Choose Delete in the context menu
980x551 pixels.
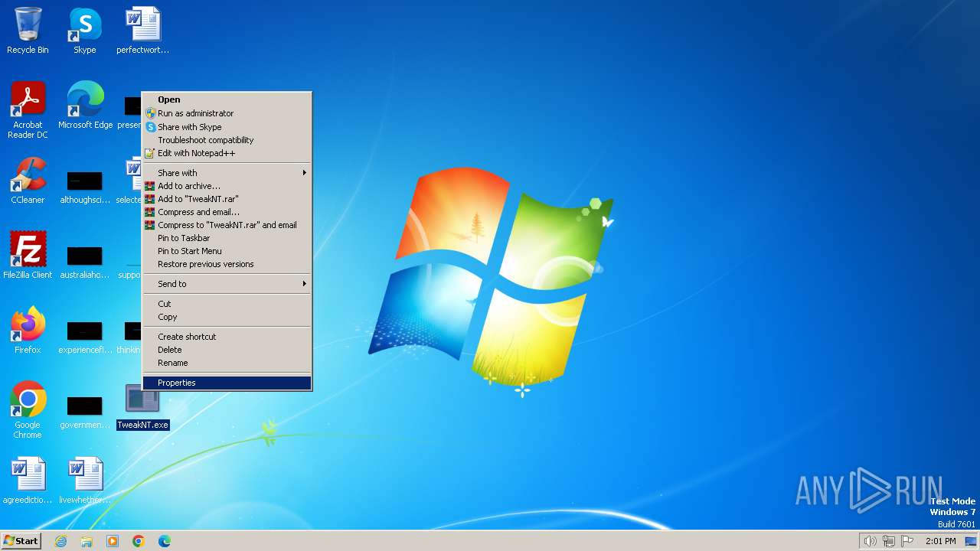(227, 350)
